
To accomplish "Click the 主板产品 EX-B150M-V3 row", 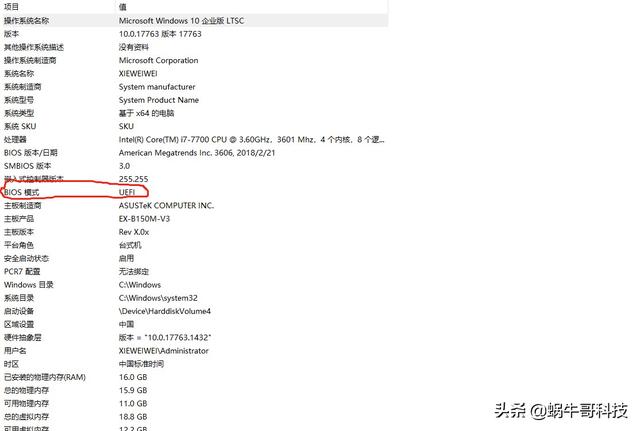I will point(194,219).
